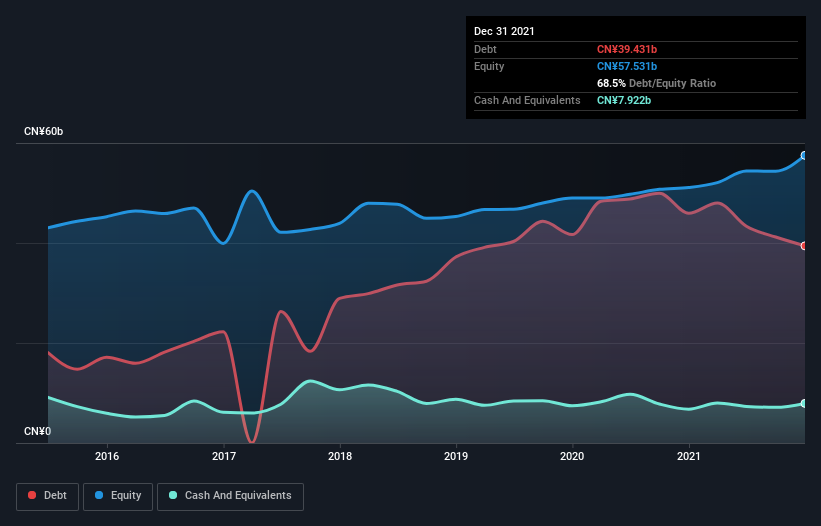The width and height of the screenshot is (821, 526).
Task: Click the tooltip Equity row label
Action: coord(489,66)
